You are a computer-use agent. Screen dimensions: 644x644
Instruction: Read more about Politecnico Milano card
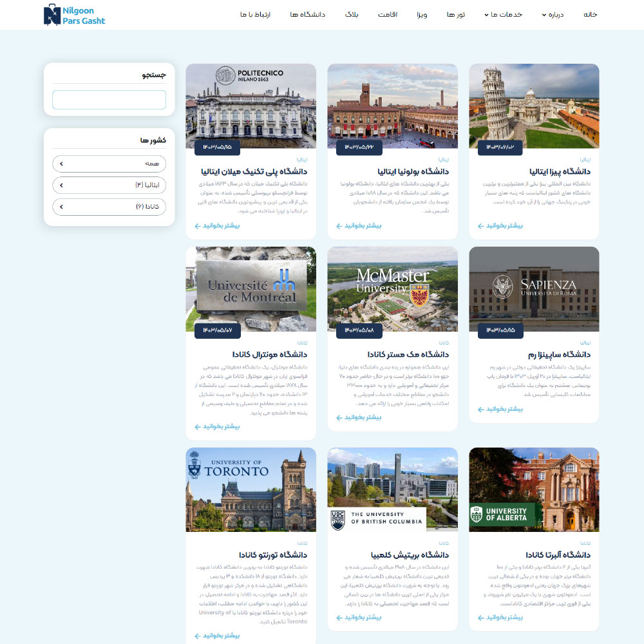tap(217, 225)
